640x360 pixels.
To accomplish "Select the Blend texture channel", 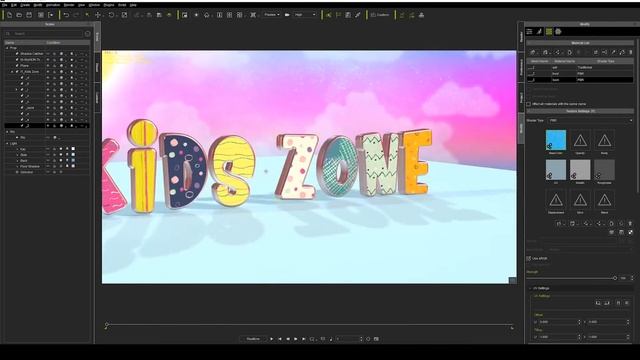I will coord(604,200).
